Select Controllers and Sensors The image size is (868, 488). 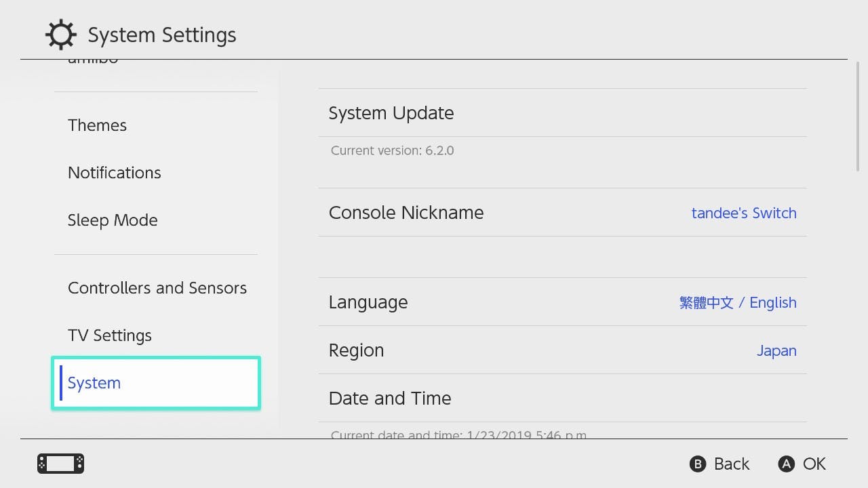coord(156,288)
